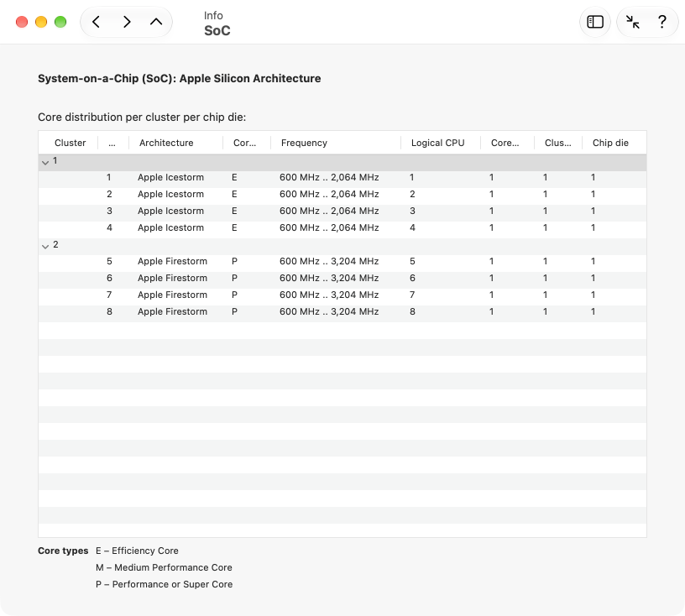
Task: Navigate up with the up chevron button
Action: [x=156, y=22]
